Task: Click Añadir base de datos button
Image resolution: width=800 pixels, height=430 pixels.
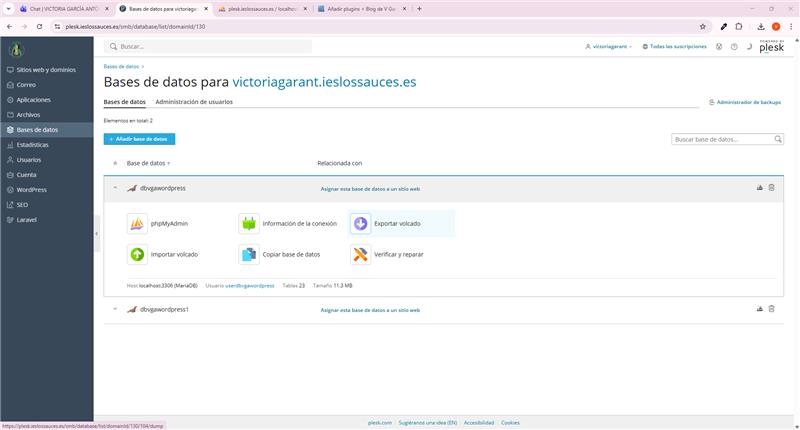Action: (x=140, y=139)
